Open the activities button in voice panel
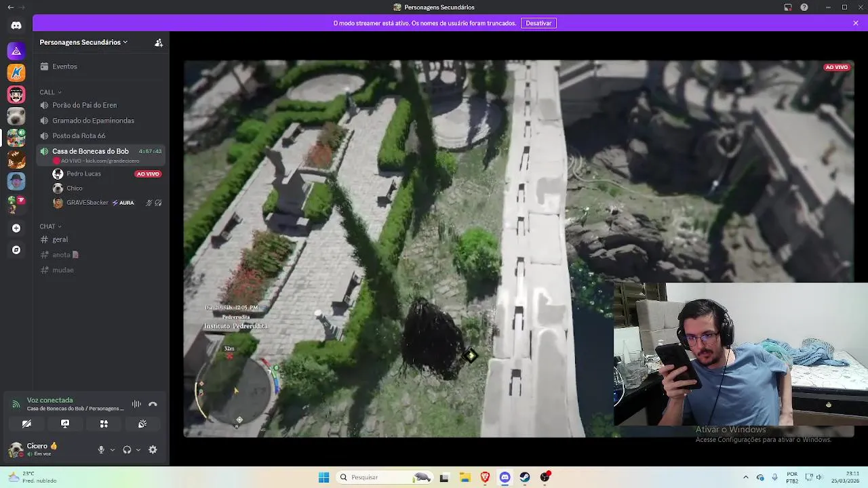This screenshot has width=868, height=488. pos(104,424)
